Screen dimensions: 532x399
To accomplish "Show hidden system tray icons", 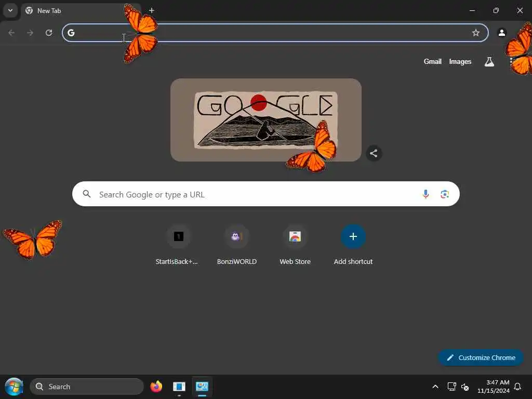I will pos(435,387).
